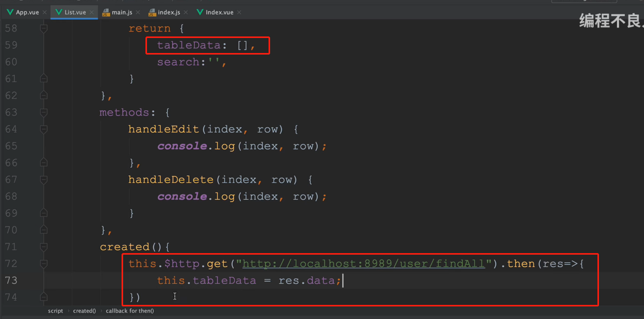644x319 pixels.
Task: Open the index.js tab
Action: click(169, 12)
